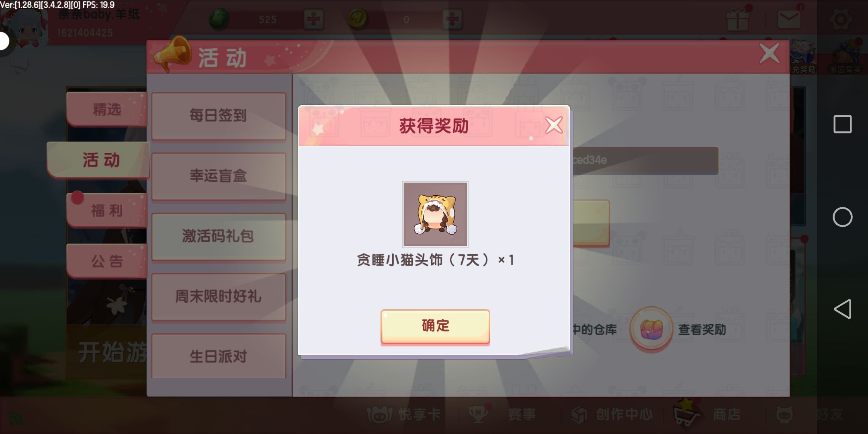Tap the sleepy cat headwear reward thumbnail
The image size is (868, 434).
coord(435,214)
